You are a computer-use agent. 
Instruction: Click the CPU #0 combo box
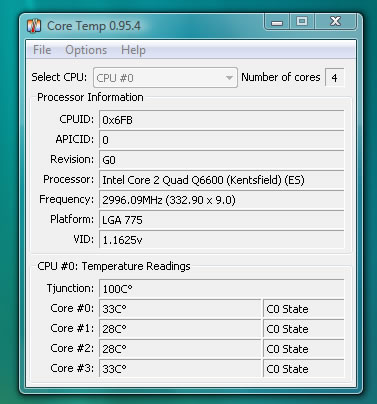pos(165,78)
